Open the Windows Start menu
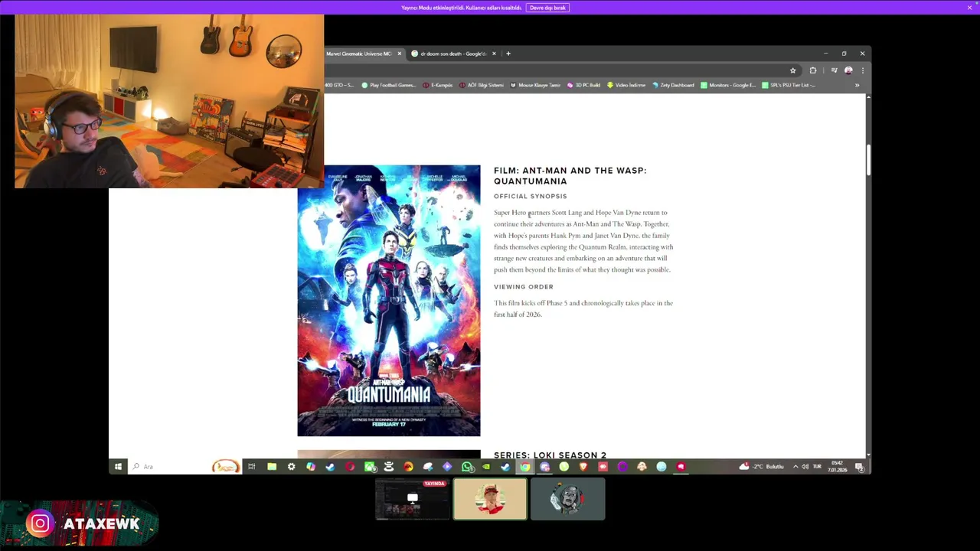Viewport: 980px width, 551px height. coord(118,466)
